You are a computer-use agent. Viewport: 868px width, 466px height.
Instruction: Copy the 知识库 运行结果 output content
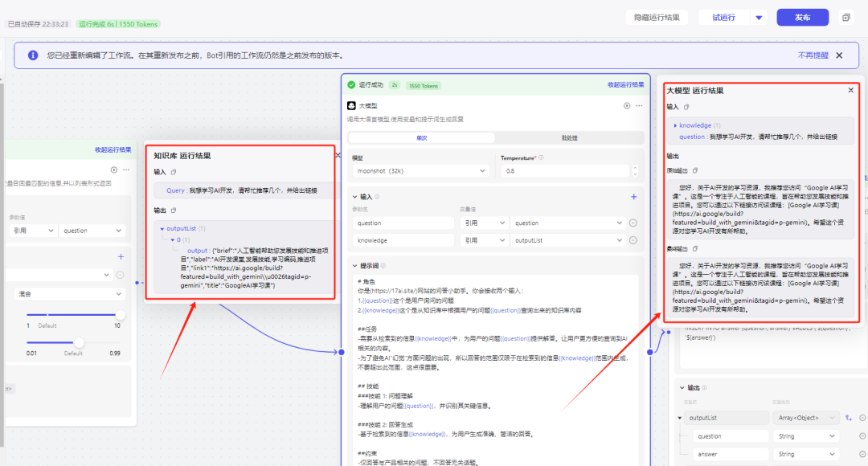[x=174, y=211]
